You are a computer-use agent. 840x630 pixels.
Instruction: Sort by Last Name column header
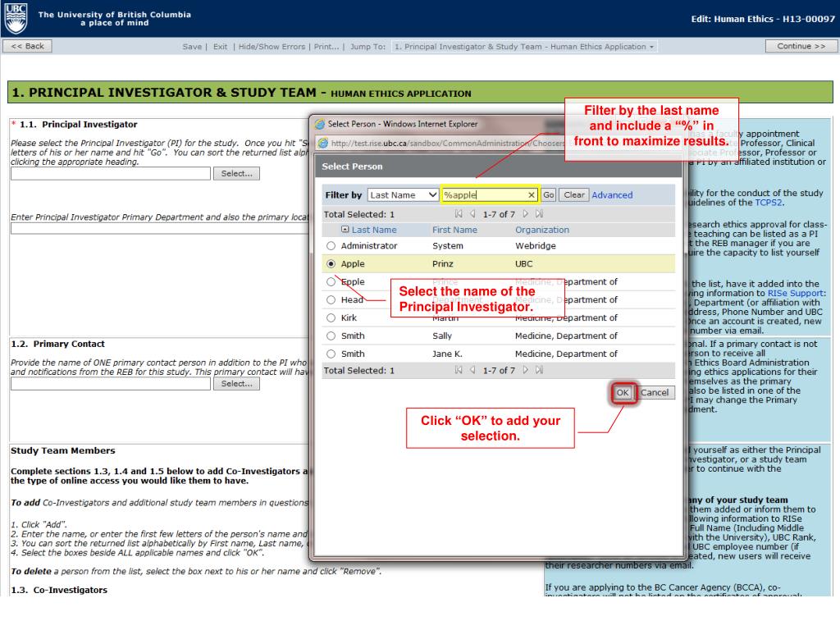pyautogui.click(x=374, y=230)
